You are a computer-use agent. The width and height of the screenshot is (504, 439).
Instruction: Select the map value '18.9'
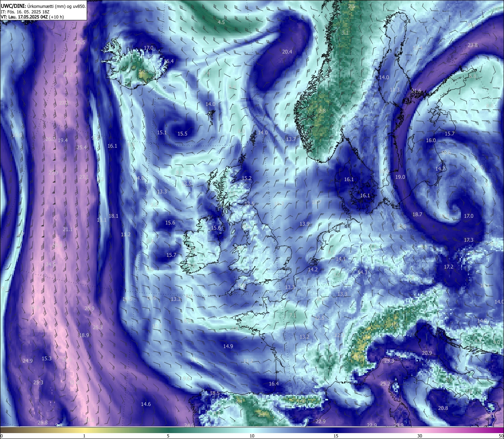pos(84,335)
